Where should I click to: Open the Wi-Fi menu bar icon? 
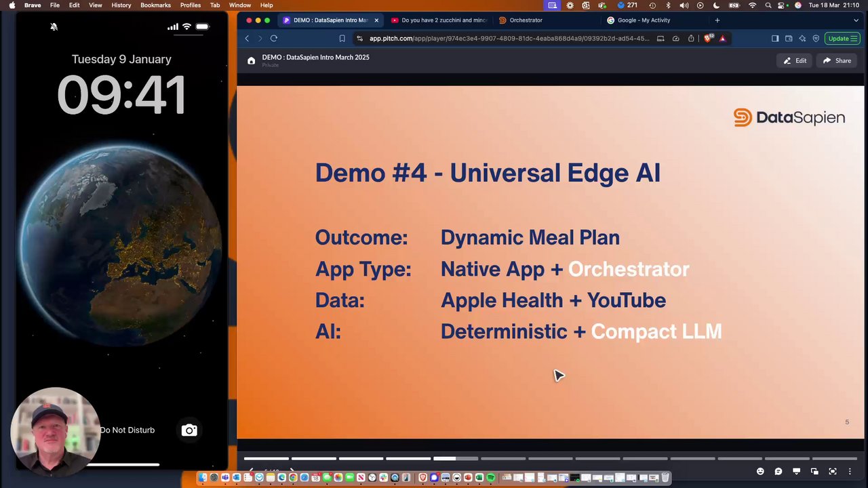point(752,5)
